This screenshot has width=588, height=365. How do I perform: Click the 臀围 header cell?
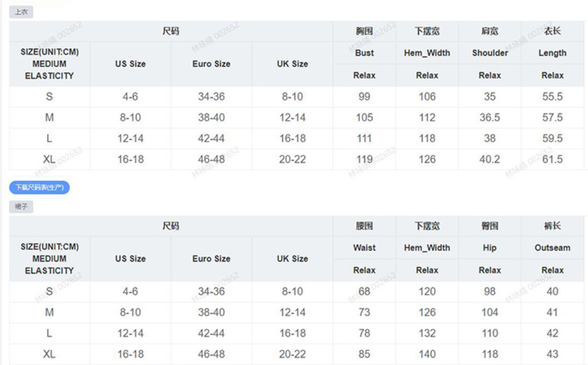click(x=490, y=226)
